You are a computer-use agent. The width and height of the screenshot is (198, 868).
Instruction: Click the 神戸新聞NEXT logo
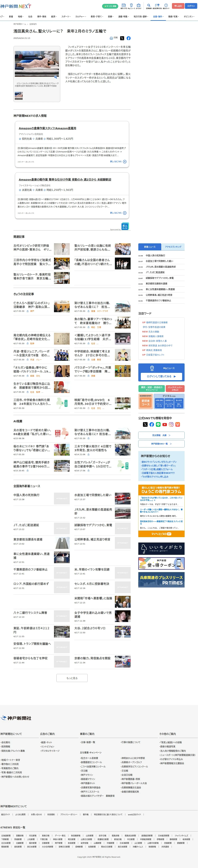click(16, 6)
